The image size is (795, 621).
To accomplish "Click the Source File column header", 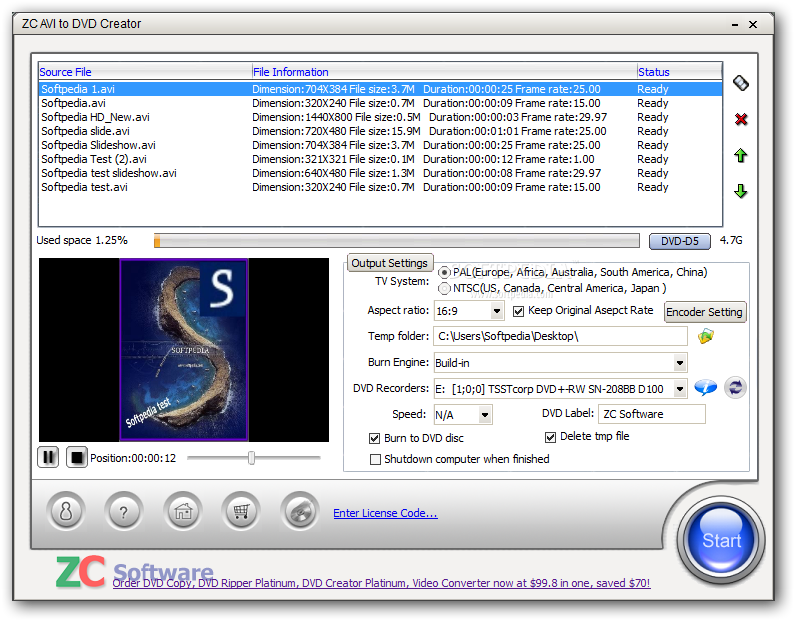I will tap(145, 72).
